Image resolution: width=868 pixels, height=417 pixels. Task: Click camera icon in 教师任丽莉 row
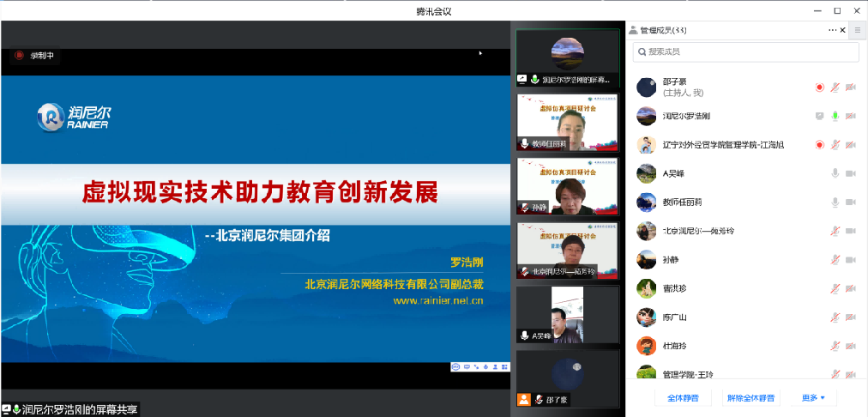[x=851, y=202]
